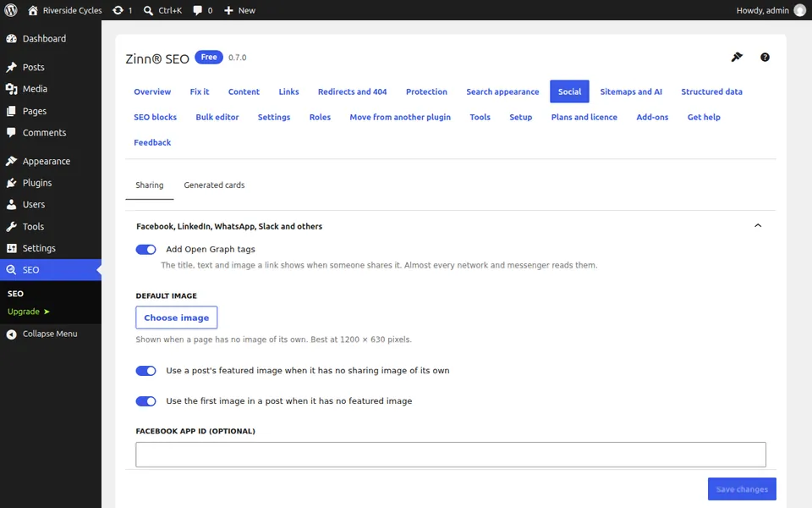Focus the Facebook App ID field
This screenshot has width=812, height=508.
pos(451,455)
